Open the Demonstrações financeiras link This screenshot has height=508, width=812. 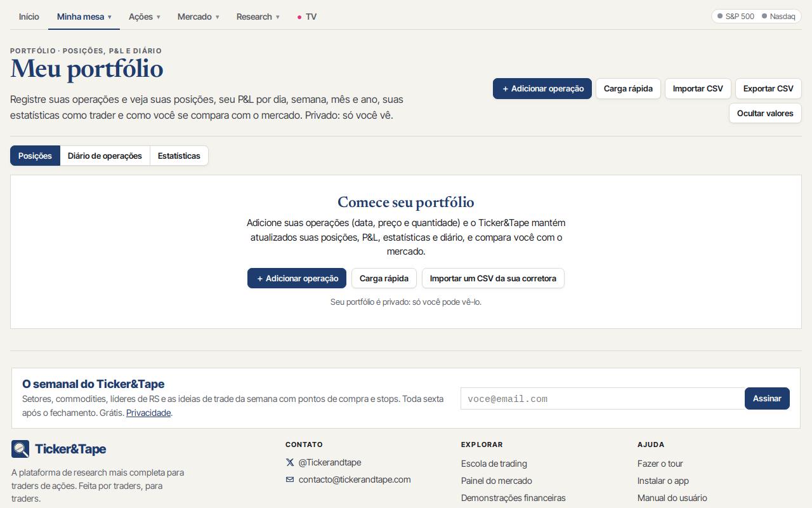[513, 498]
